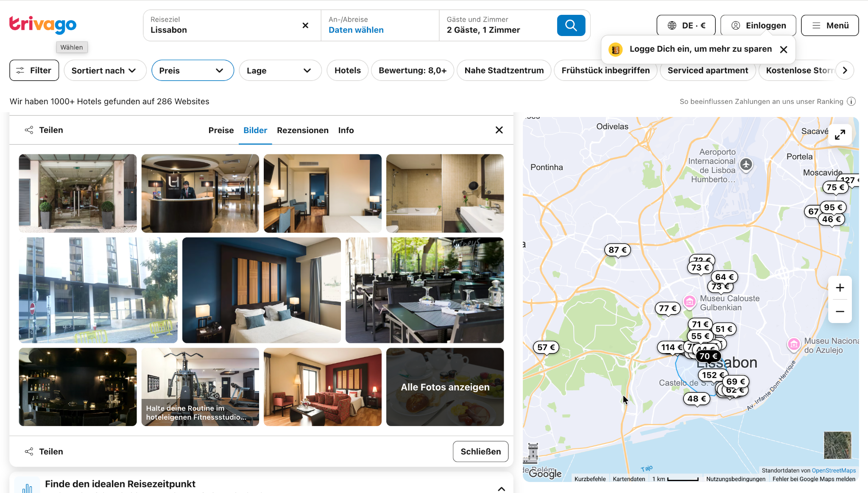Click the ranking info icon
The image size is (868, 493).
(x=851, y=101)
